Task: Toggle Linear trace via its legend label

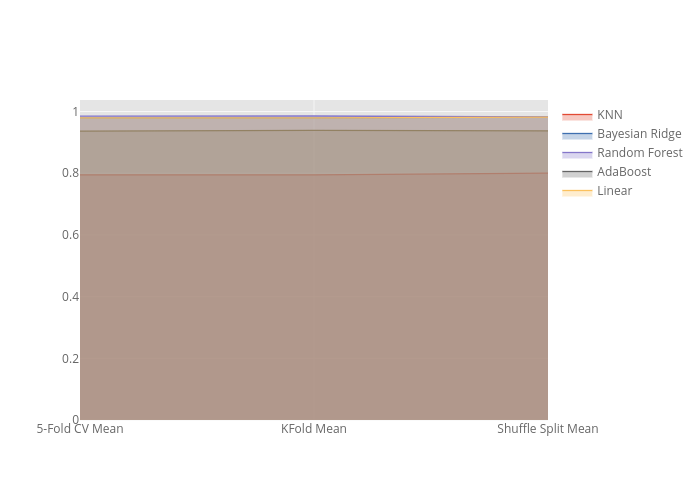Action: [x=614, y=191]
